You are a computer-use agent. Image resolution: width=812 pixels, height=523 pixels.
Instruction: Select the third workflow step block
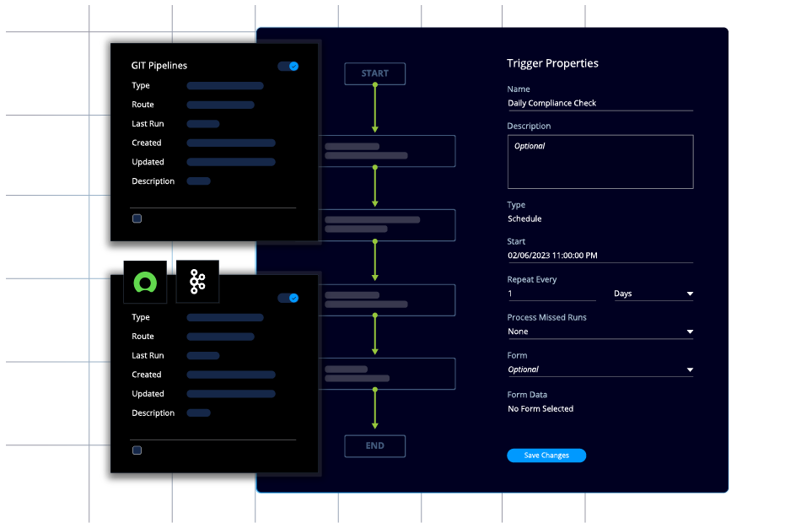click(x=390, y=299)
